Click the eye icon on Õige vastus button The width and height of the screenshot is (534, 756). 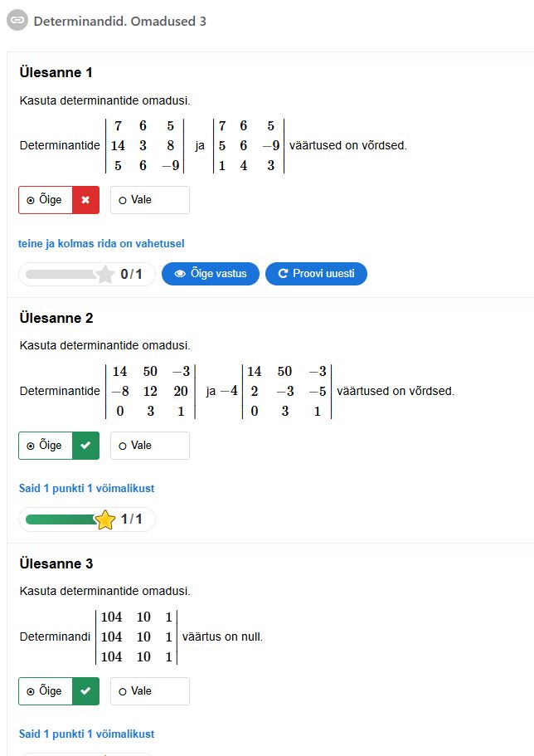(180, 274)
